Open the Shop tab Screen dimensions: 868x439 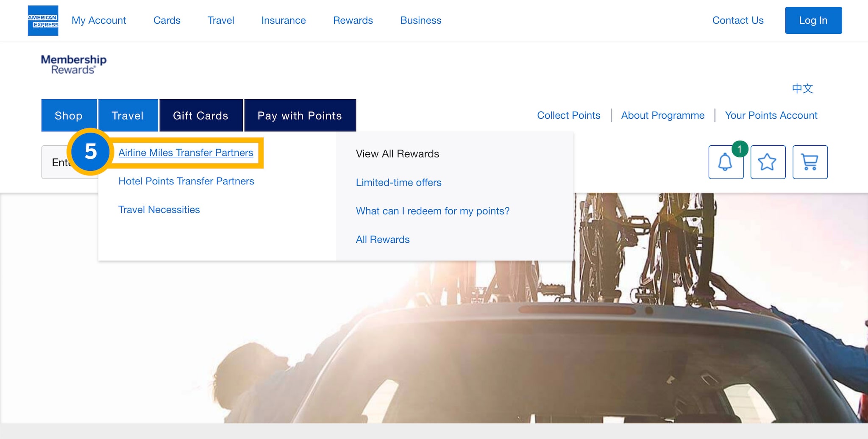69,116
